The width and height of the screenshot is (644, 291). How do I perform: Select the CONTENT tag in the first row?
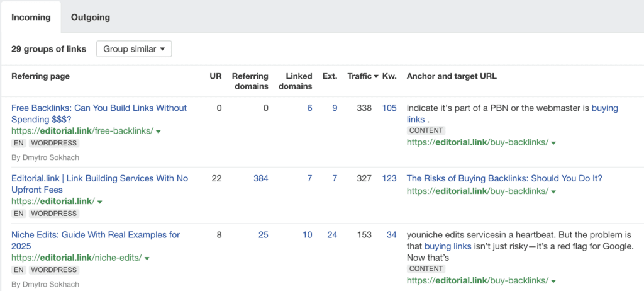click(426, 130)
